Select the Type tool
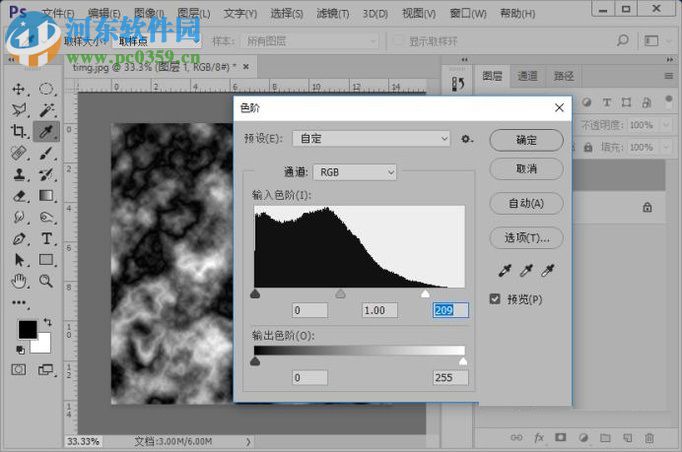The height and width of the screenshot is (452, 682). 46,238
